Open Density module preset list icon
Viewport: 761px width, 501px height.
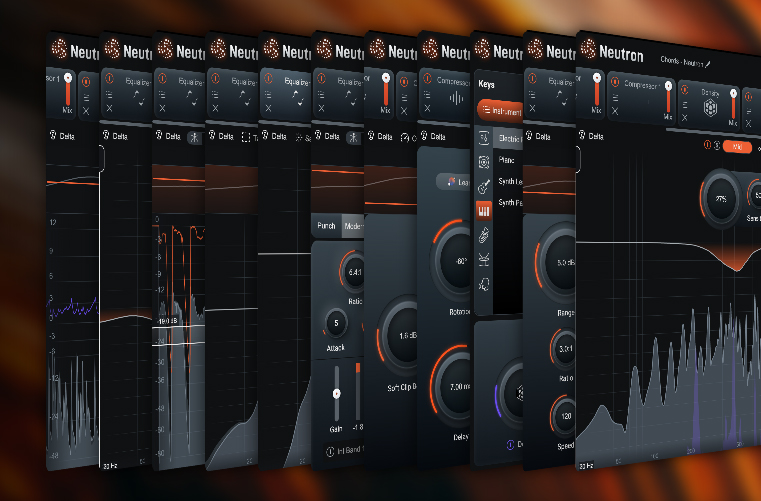coord(685,104)
